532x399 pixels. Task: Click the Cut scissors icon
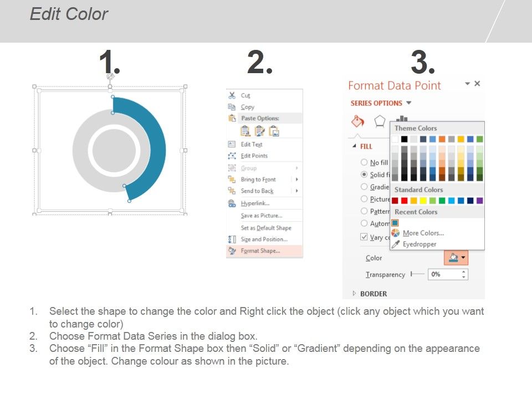point(232,95)
